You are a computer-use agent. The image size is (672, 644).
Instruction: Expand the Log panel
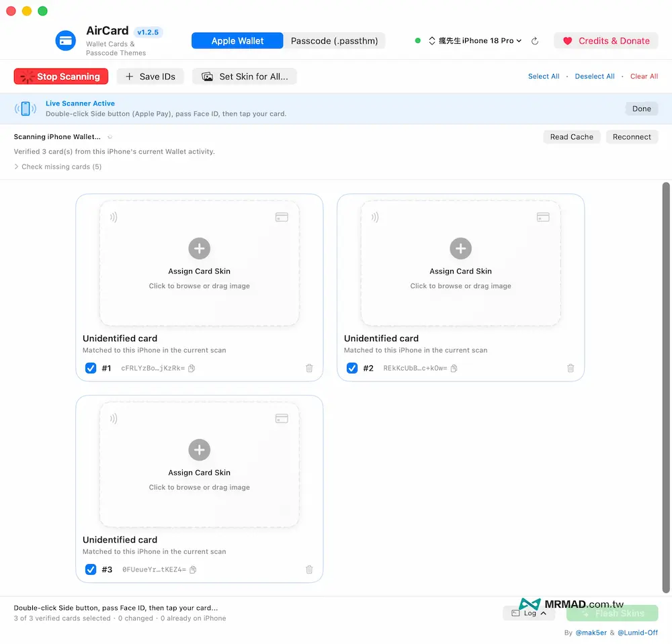[529, 613]
